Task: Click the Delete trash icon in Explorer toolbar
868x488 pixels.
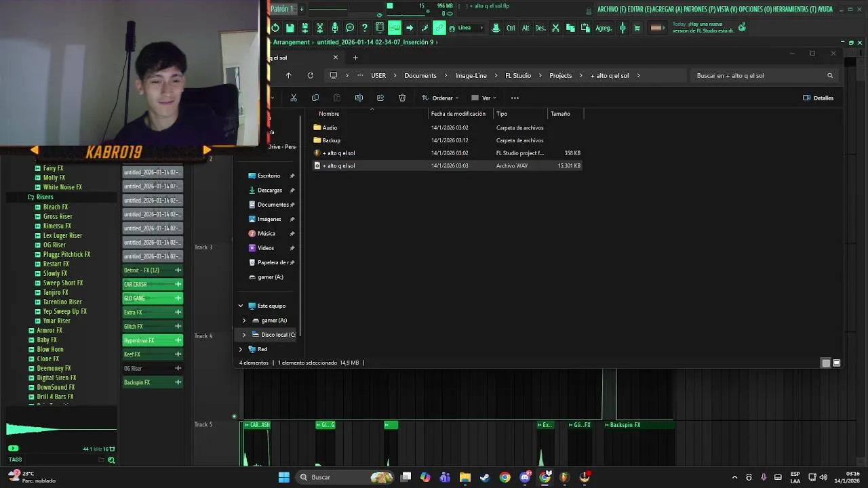Action: pos(402,98)
